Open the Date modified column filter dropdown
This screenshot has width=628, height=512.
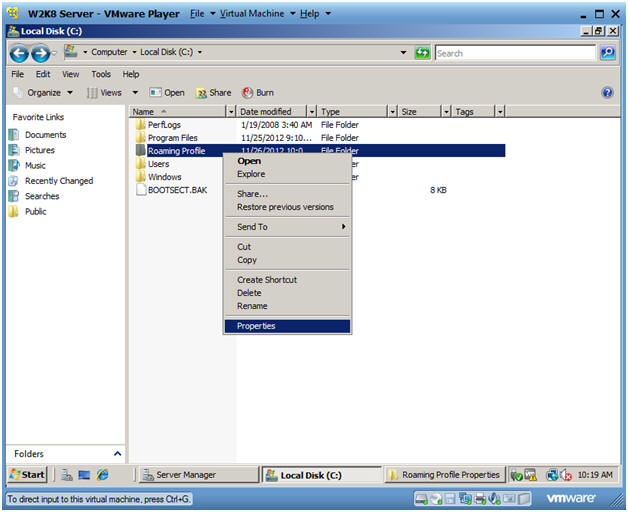click(312, 111)
